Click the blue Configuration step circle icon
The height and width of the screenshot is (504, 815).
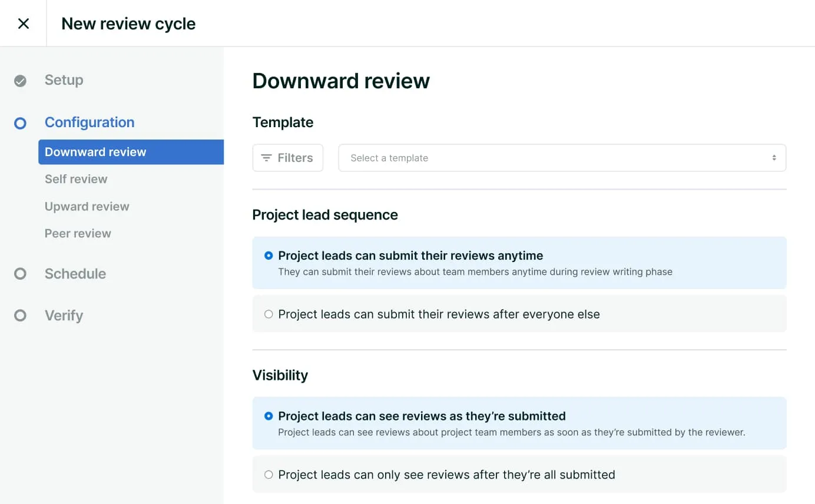(x=20, y=122)
